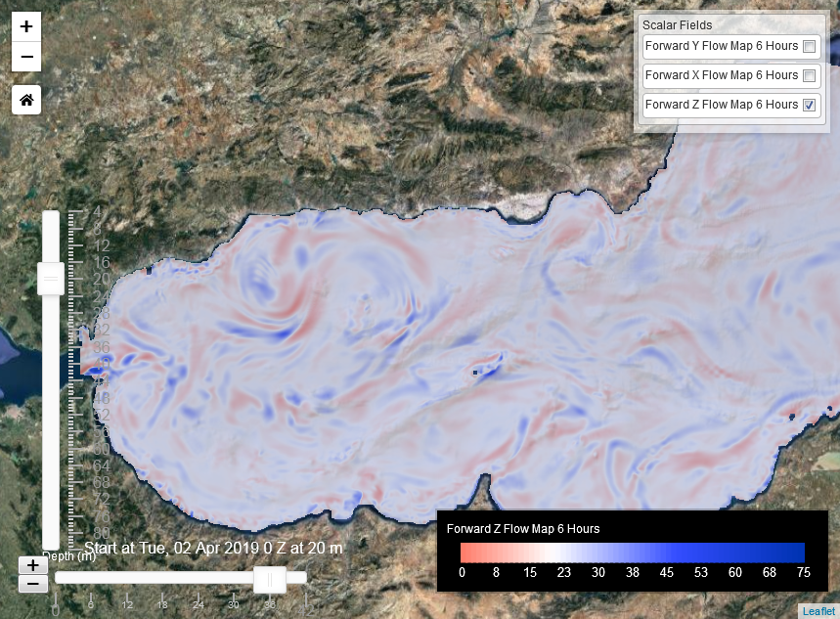The width and height of the screenshot is (840, 619).
Task: Click the Start at Tue, 02 Apr 2019 text
Action: (x=213, y=548)
